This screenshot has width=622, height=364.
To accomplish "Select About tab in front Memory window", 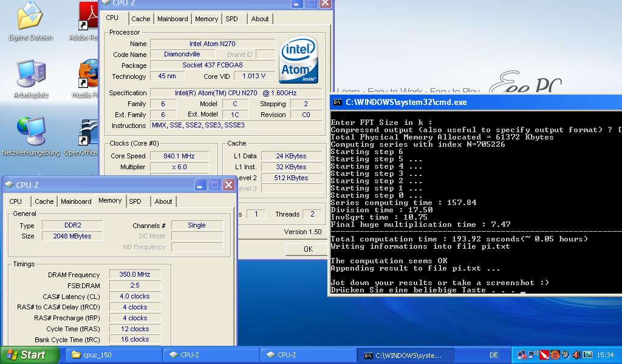I will pyautogui.click(x=163, y=201).
